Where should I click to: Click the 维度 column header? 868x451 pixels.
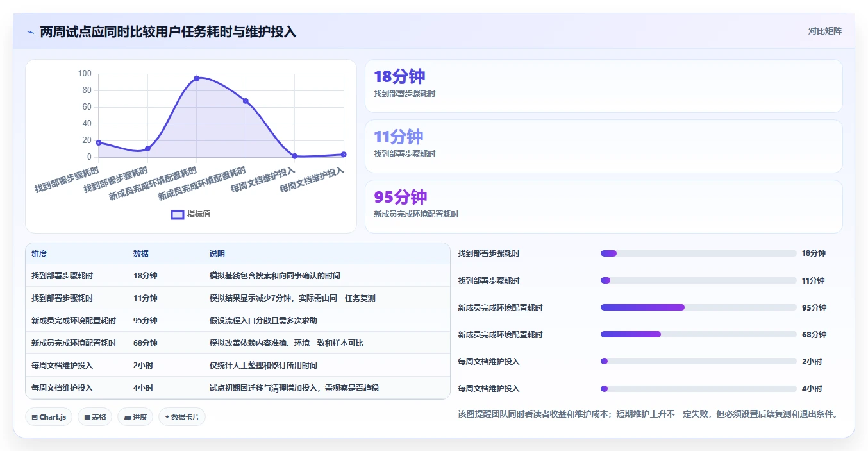[x=39, y=254]
